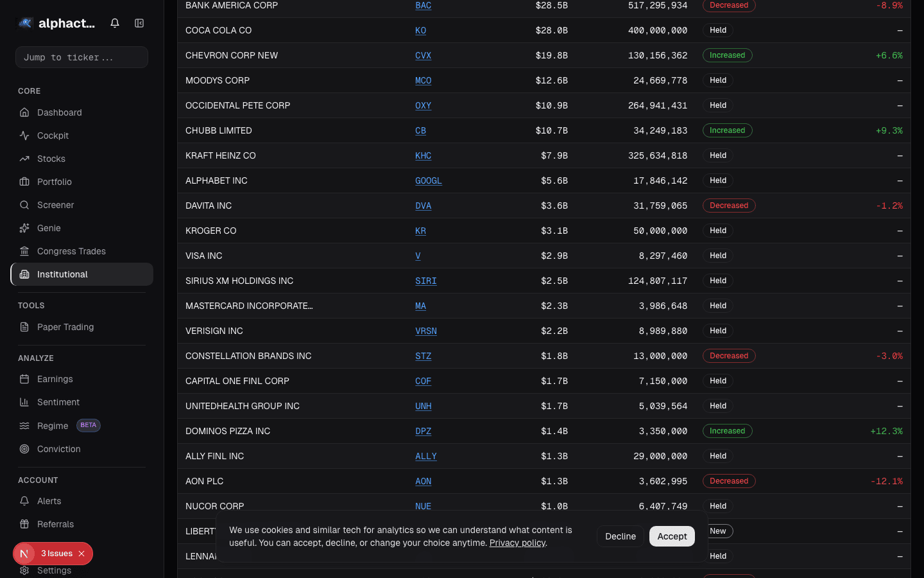
Task: Open the Conviction target icon under Analyze
Action: coord(25,449)
